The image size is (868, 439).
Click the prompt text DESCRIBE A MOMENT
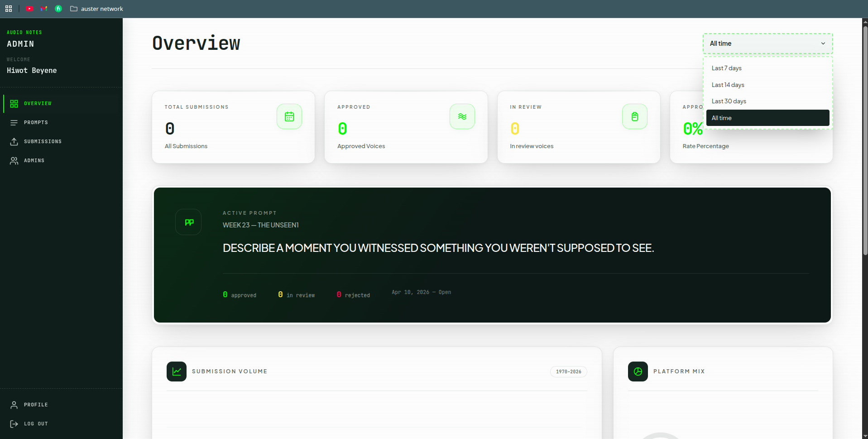tap(438, 248)
